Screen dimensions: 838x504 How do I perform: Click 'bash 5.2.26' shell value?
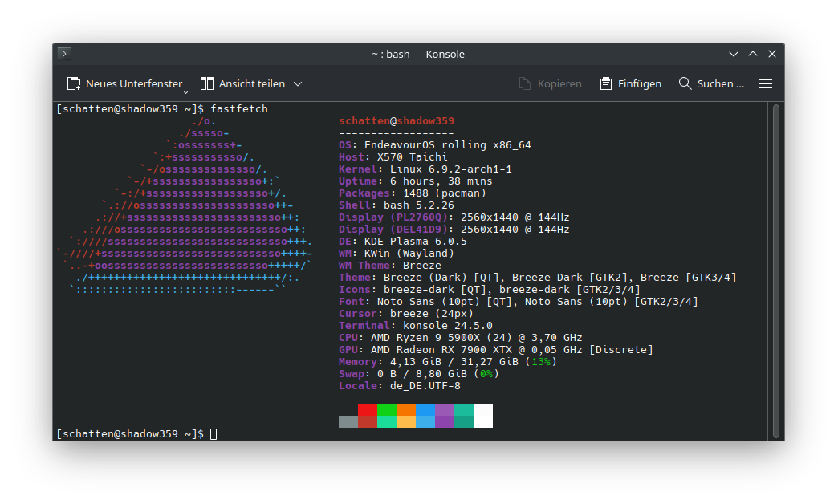click(418, 205)
